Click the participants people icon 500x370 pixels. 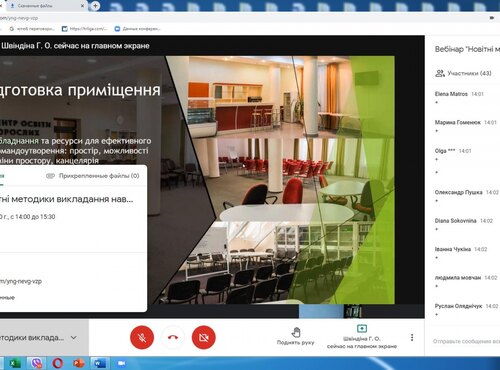click(x=440, y=73)
